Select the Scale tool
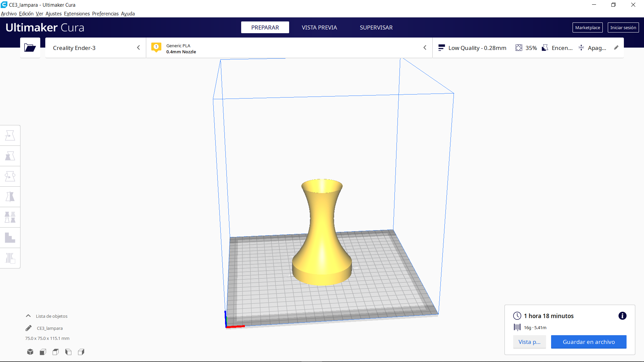 click(x=10, y=156)
